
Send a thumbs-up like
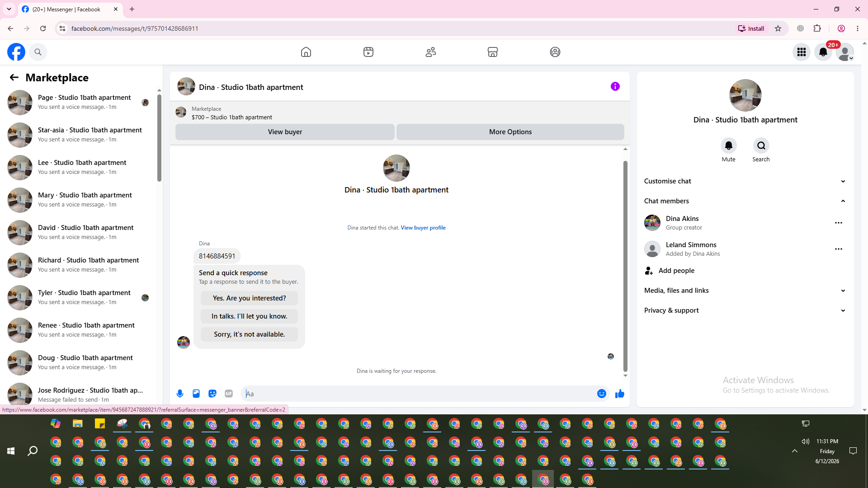pos(620,394)
